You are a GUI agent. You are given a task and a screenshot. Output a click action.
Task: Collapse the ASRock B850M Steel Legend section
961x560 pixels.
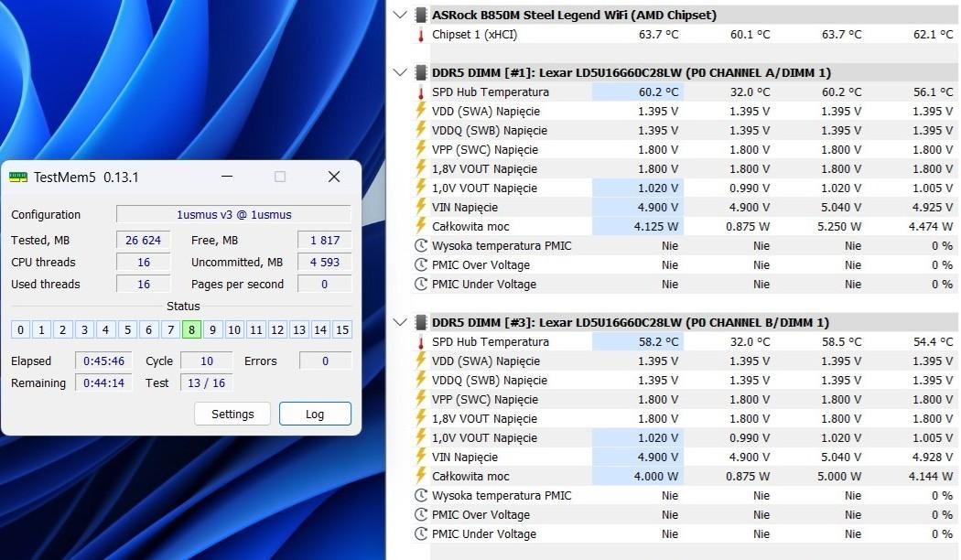pos(400,16)
